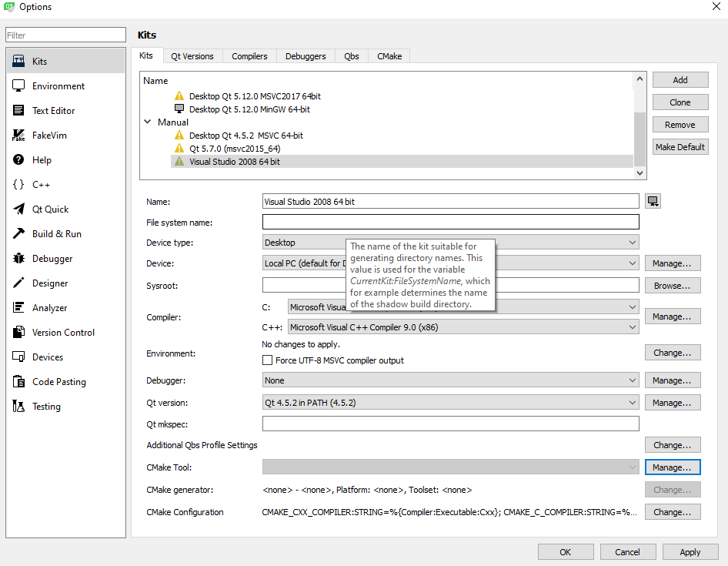Switch to the Kits tab
728x566 pixels.
click(x=146, y=55)
